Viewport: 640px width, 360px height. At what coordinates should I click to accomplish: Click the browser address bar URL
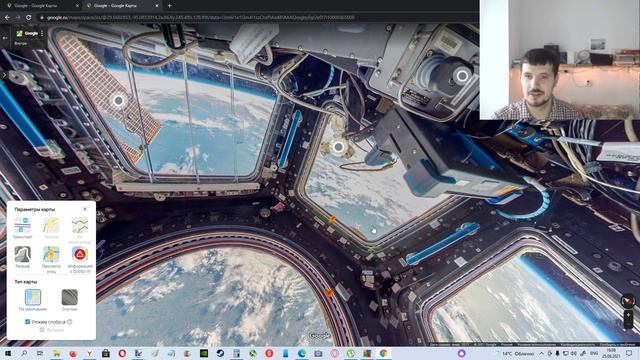click(201, 18)
